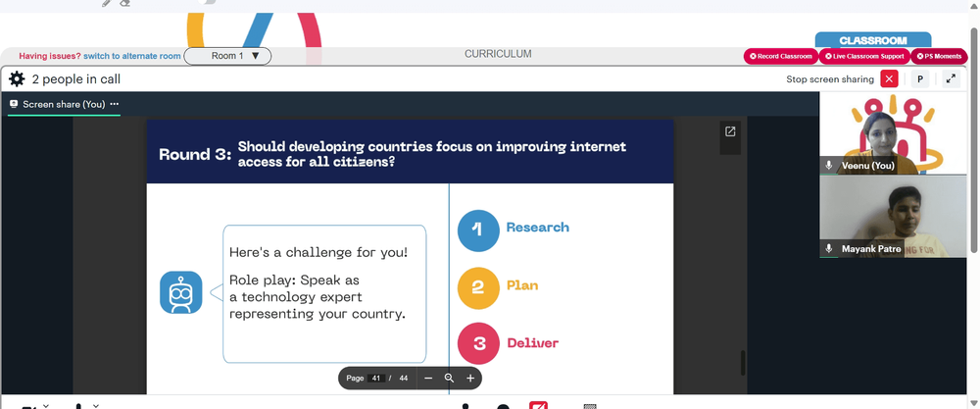Image resolution: width=980 pixels, height=409 pixels.
Task: Click "Here's a challenge for you!" text
Action: [x=318, y=253]
